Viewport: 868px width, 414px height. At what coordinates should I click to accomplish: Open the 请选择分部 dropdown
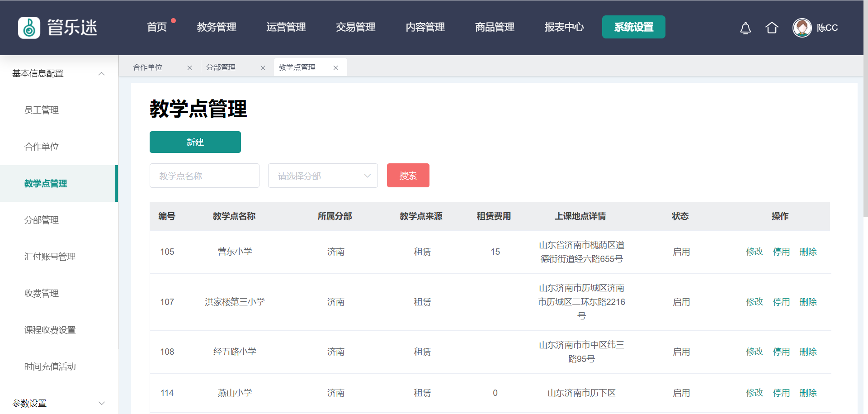coord(323,176)
